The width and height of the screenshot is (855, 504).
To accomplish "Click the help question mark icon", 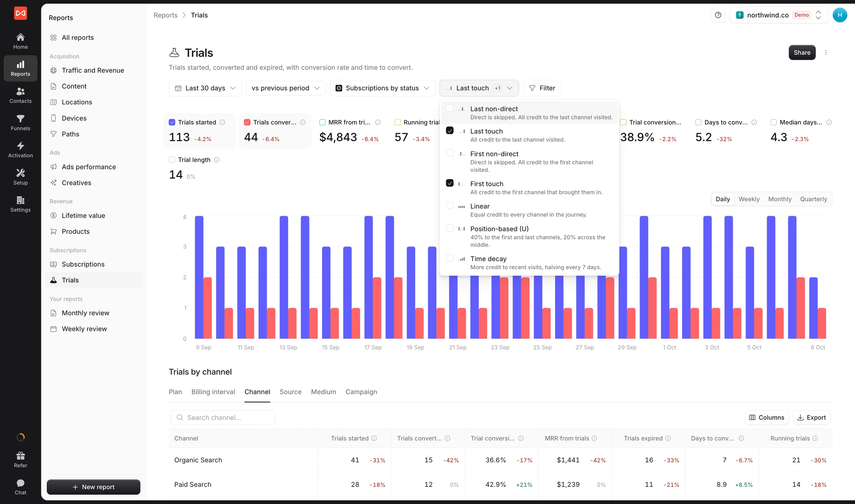I will click(718, 15).
